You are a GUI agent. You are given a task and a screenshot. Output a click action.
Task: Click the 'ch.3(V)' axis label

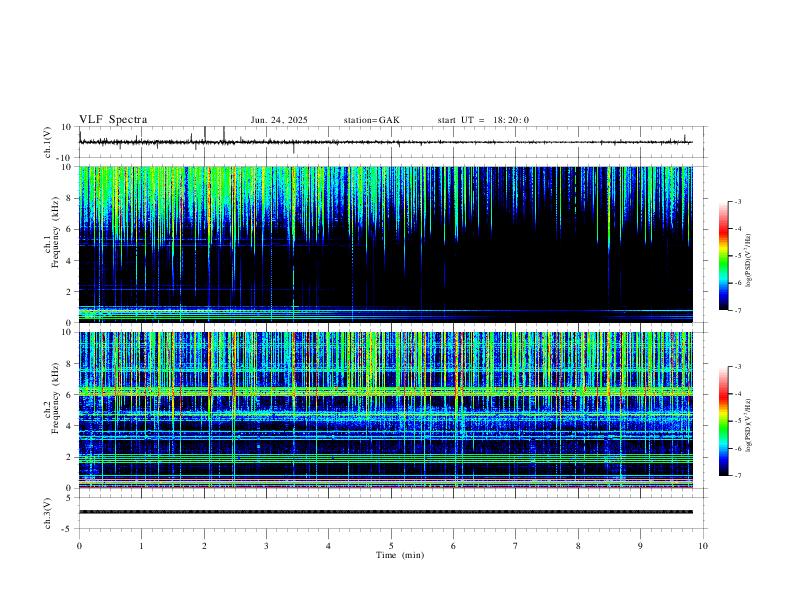pos(48,514)
